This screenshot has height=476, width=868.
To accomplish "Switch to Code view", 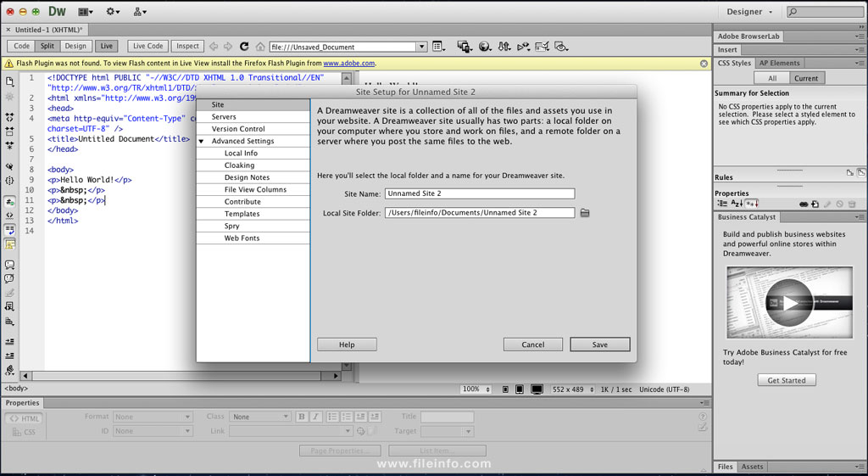I will (21, 46).
